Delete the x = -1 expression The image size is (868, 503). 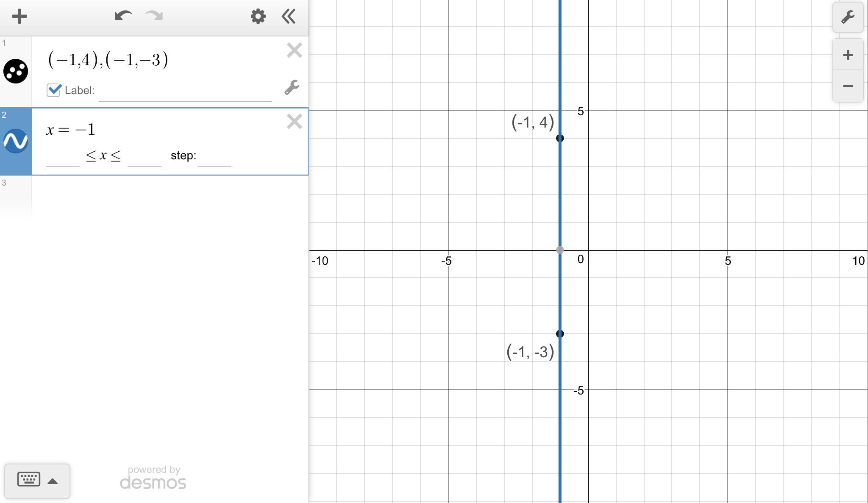(x=294, y=122)
